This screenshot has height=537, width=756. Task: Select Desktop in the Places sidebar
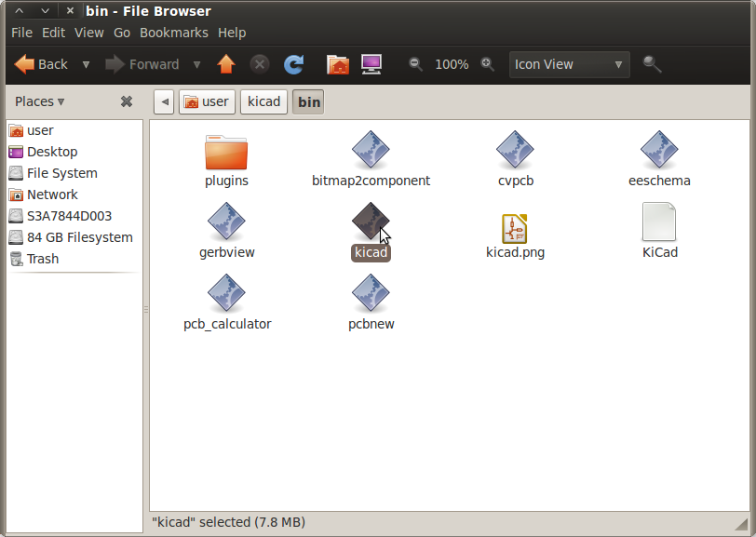(74, 152)
